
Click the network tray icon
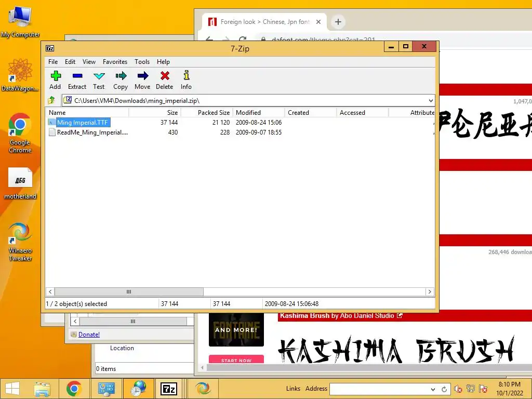[x=471, y=389]
